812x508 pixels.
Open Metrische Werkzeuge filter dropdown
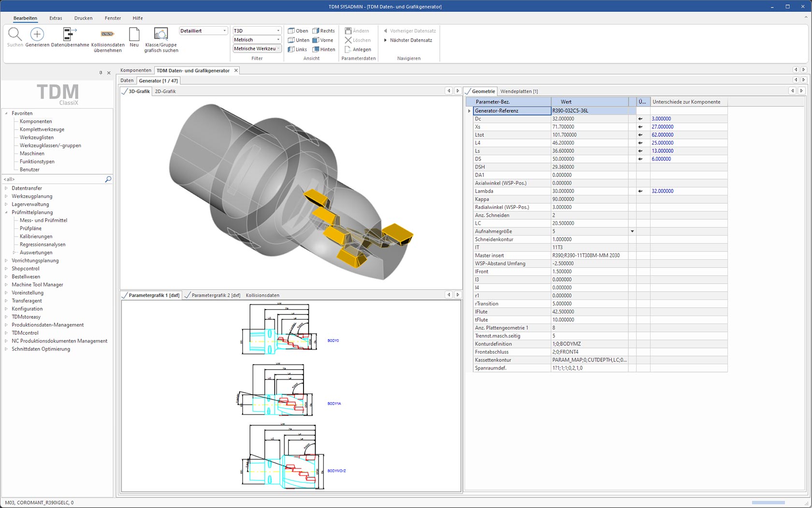point(278,48)
